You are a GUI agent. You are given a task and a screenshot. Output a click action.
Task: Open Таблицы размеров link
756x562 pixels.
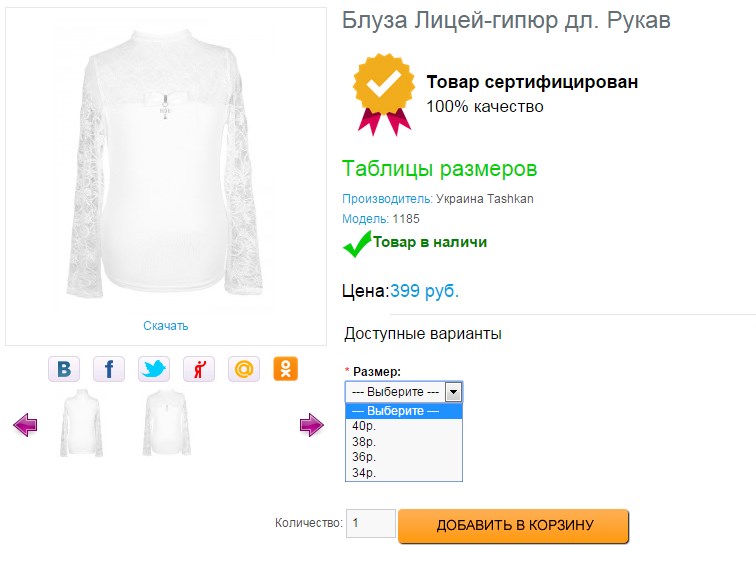click(x=440, y=169)
